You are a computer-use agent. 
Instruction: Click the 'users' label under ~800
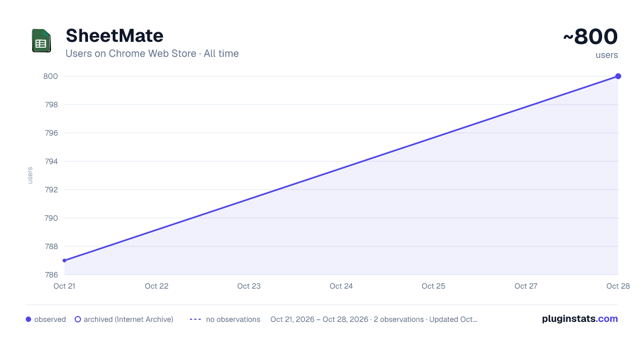coord(607,55)
